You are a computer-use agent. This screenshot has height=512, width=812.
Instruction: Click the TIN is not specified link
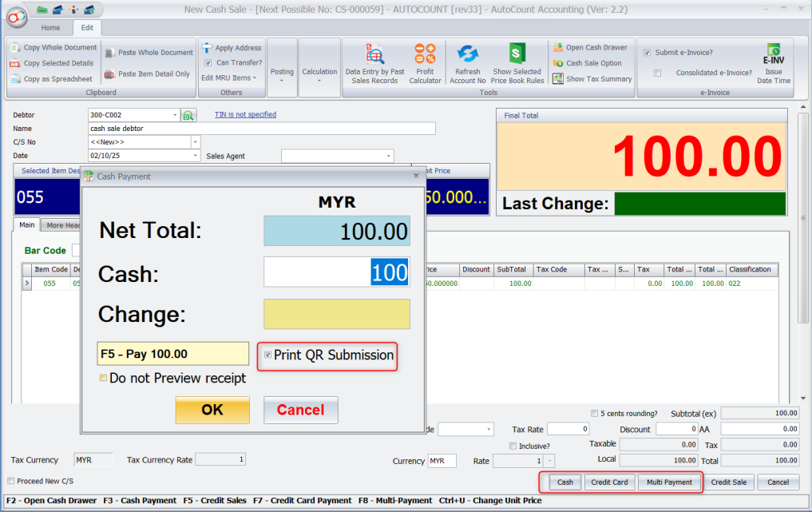pyautogui.click(x=245, y=115)
